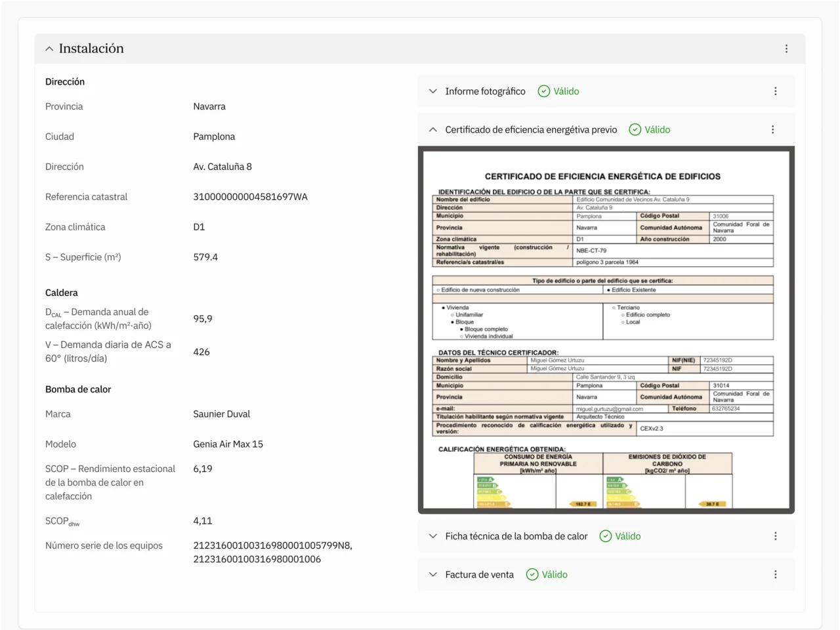Open the energy certificate document preview

click(606, 330)
